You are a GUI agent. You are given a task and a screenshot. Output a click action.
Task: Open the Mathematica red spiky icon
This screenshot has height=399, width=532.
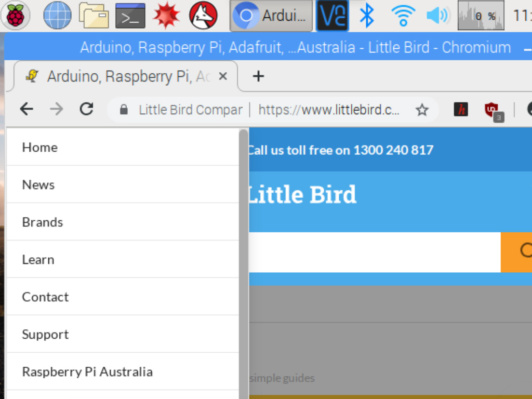(166, 15)
